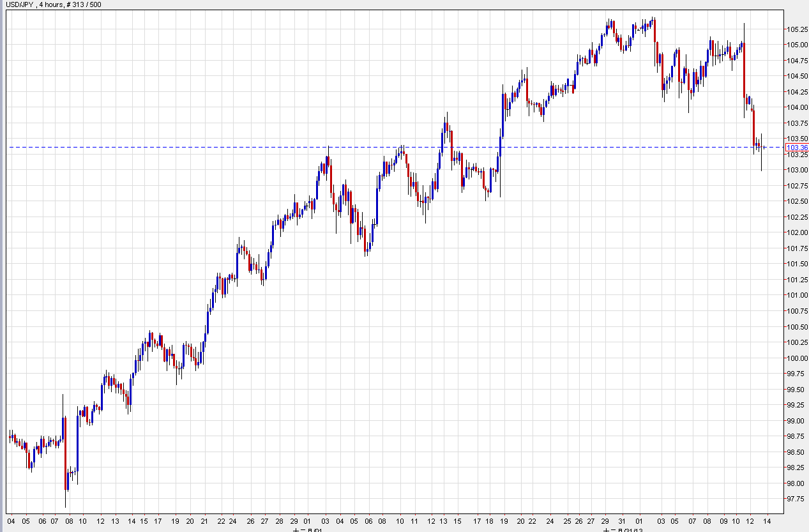Select the 99.75 price level label
Viewport: 809px width, 532px height.
pyautogui.click(x=796, y=374)
